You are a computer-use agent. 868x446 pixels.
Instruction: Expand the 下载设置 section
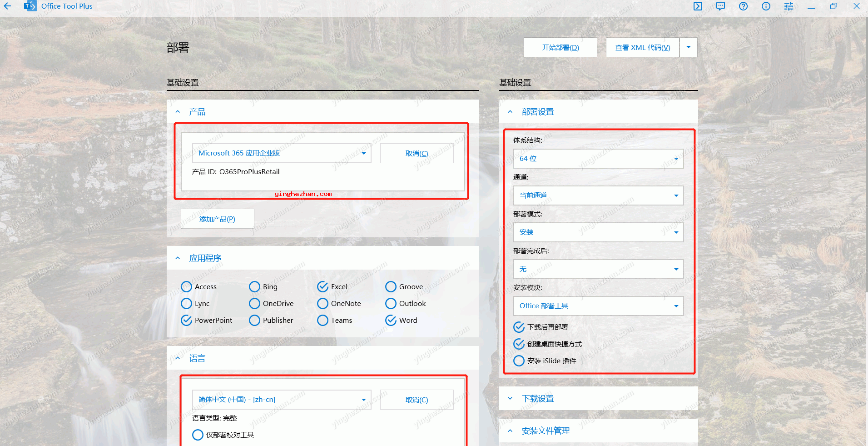click(x=511, y=399)
